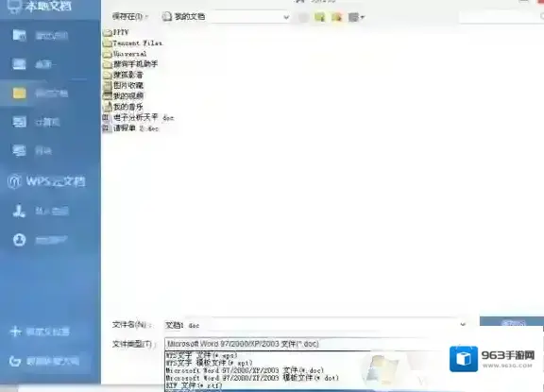Click the 文件名 filename input field
This screenshot has height=392, width=544.
(x=315, y=325)
